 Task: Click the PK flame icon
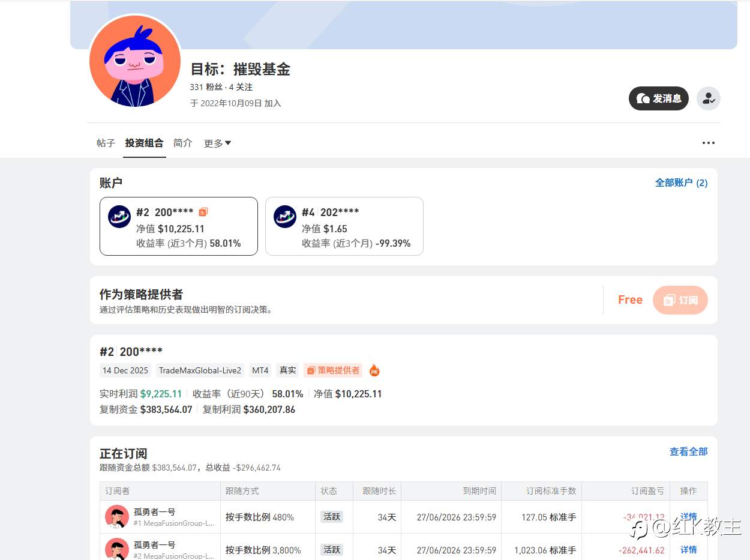(x=374, y=370)
